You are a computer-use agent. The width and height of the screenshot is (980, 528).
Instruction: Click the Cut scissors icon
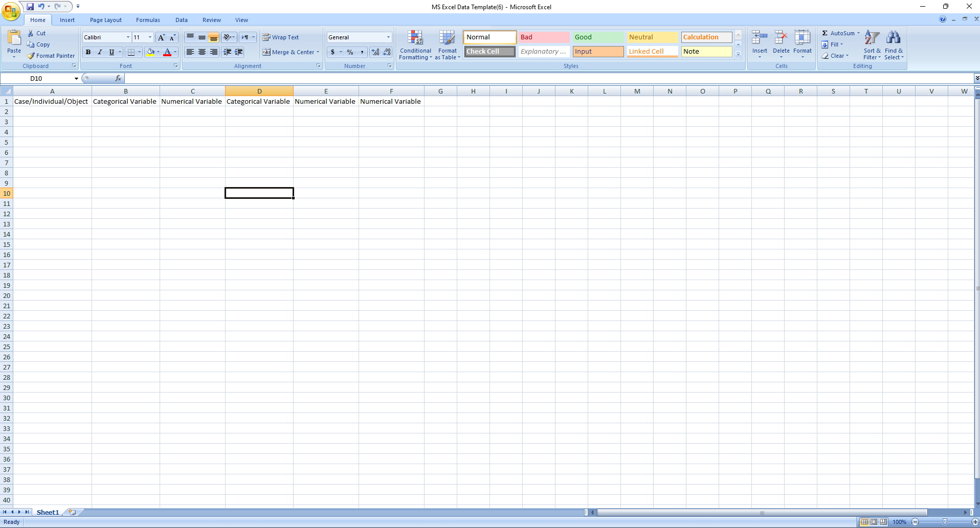pos(31,33)
